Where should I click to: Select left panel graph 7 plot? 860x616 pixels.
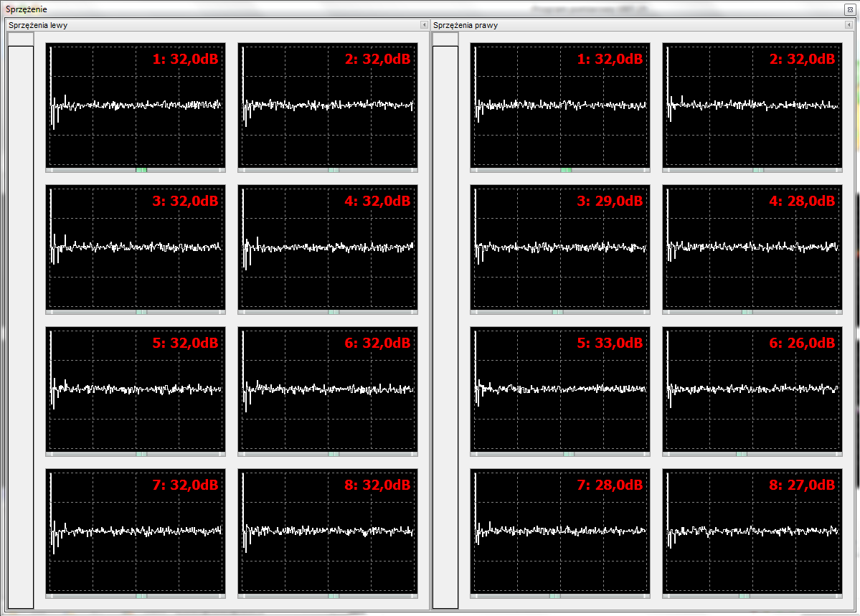(136, 531)
